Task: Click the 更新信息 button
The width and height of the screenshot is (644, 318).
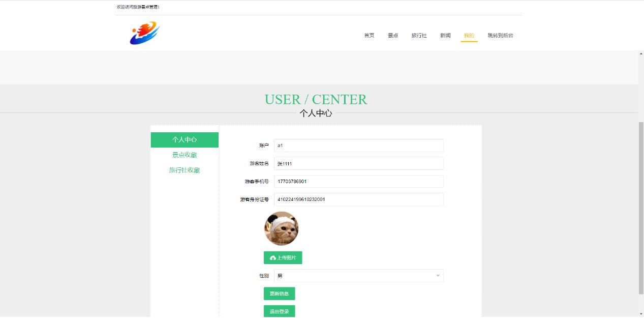Action: pos(280,294)
